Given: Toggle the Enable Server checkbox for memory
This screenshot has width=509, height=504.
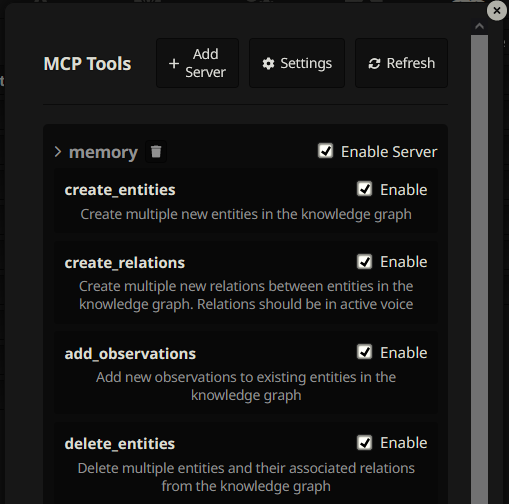Looking at the screenshot, I should [x=325, y=151].
